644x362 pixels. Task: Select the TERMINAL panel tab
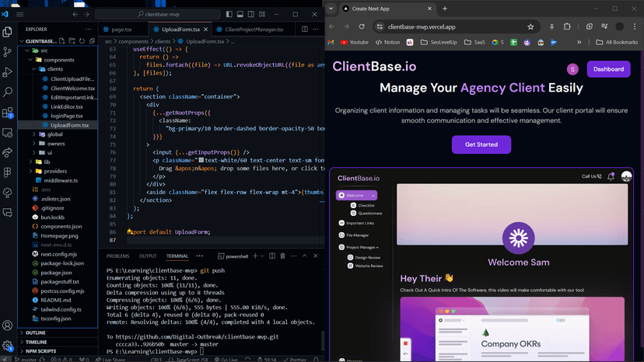[177, 256]
